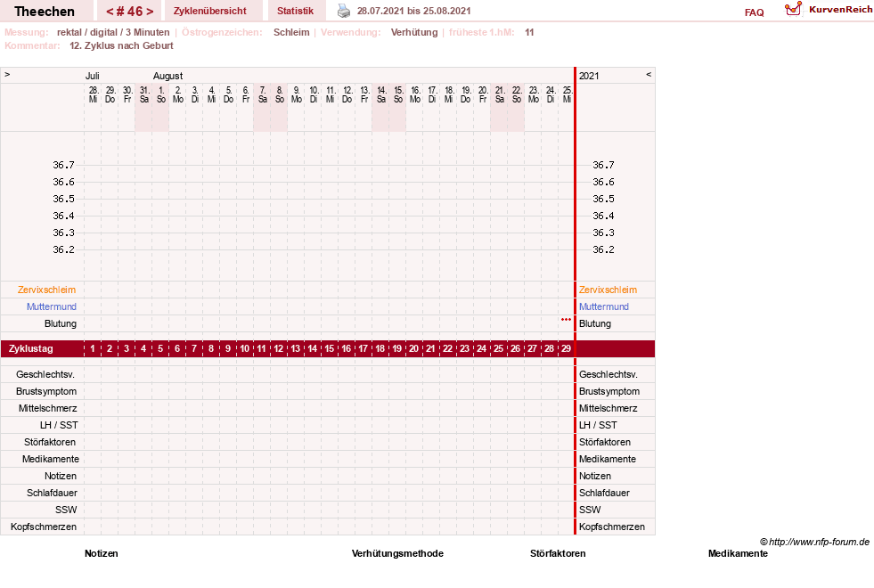Screen dimensions: 874x588
Task: Click the left Blutung row label
Action: (x=61, y=323)
